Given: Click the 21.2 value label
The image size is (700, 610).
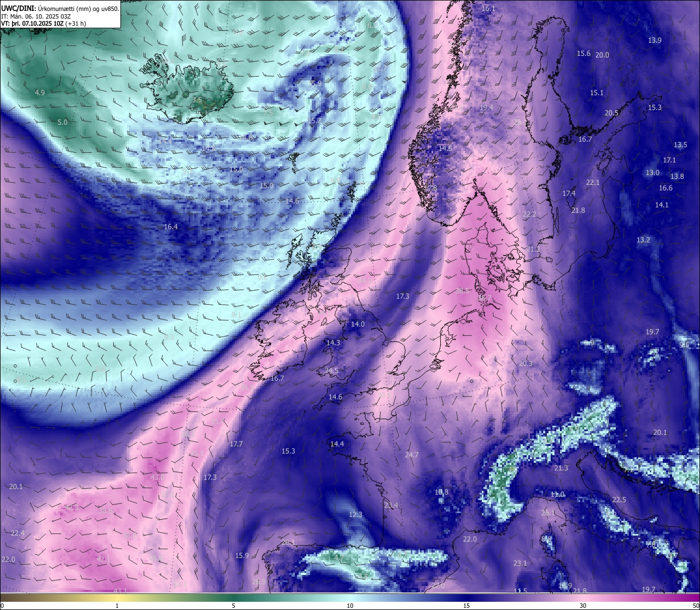Looking at the screenshot, I should coord(533,249).
